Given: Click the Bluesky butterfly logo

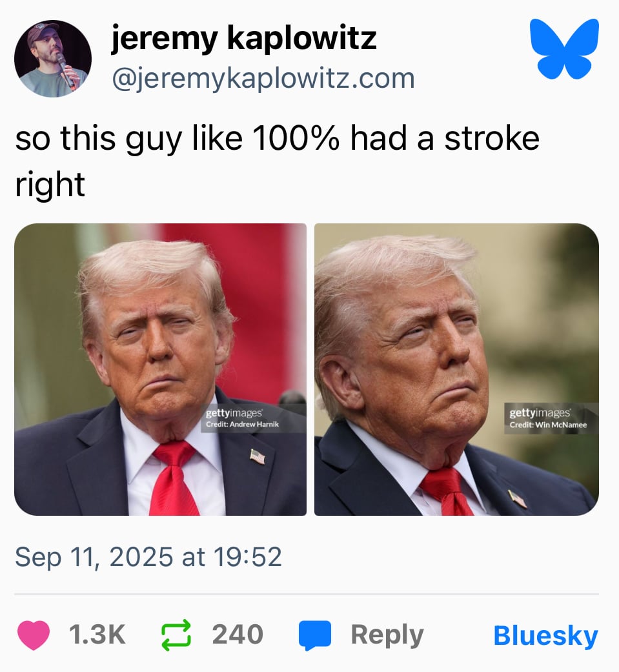Looking at the screenshot, I should (x=564, y=49).
